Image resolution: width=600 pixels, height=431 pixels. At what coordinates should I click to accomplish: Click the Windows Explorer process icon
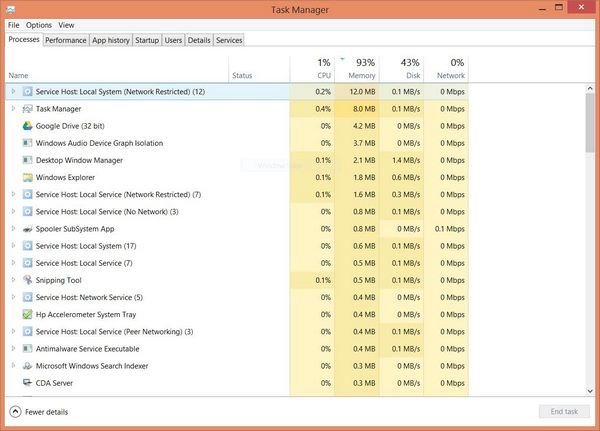[27, 177]
